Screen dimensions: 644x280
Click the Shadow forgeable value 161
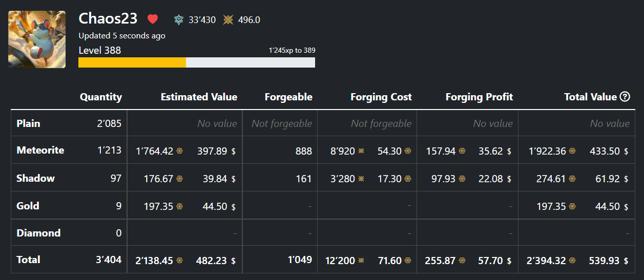click(304, 179)
